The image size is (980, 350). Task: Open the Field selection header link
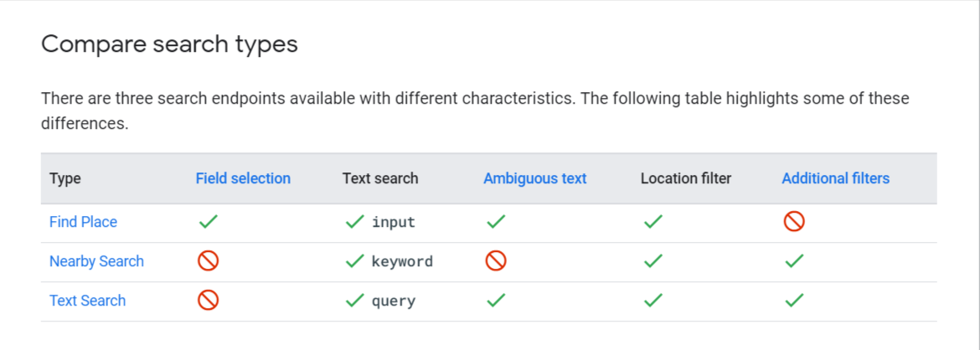(x=243, y=178)
